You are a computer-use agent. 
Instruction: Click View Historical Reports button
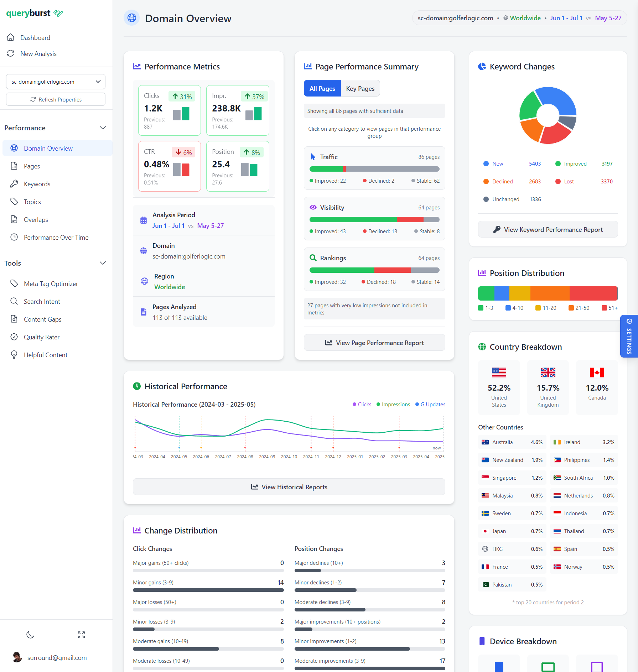click(x=289, y=487)
